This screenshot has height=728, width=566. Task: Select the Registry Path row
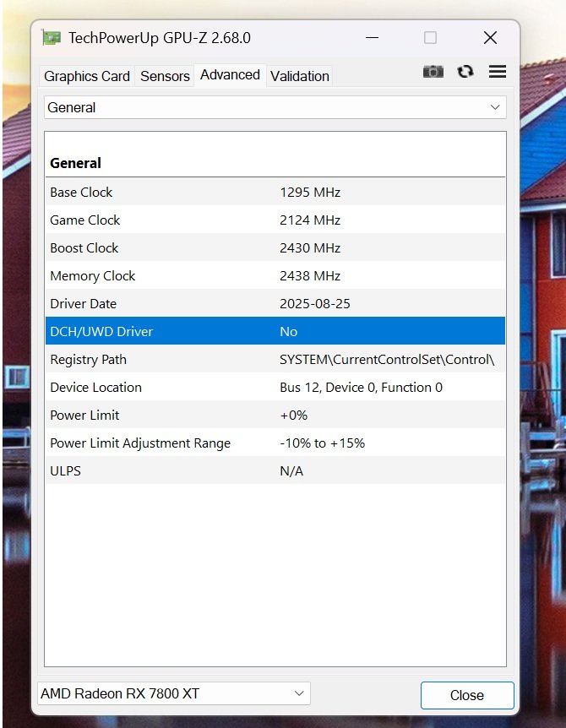pos(275,359)
